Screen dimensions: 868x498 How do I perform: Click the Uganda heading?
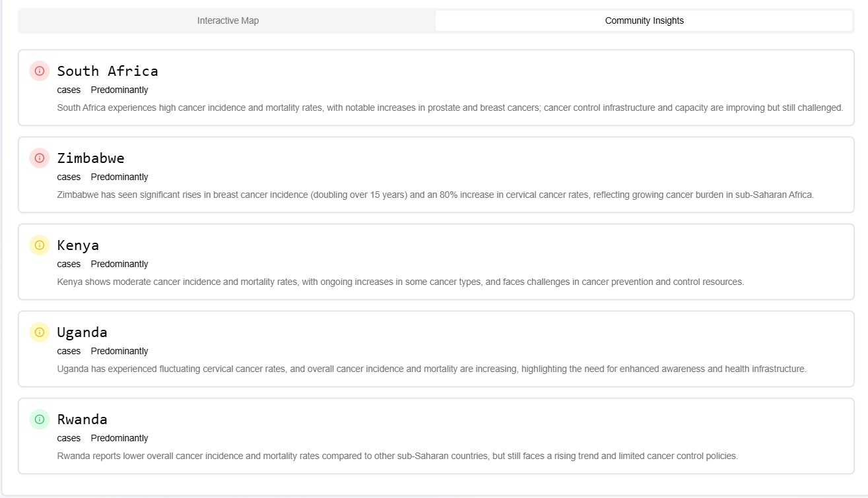(x=82, y=332)
